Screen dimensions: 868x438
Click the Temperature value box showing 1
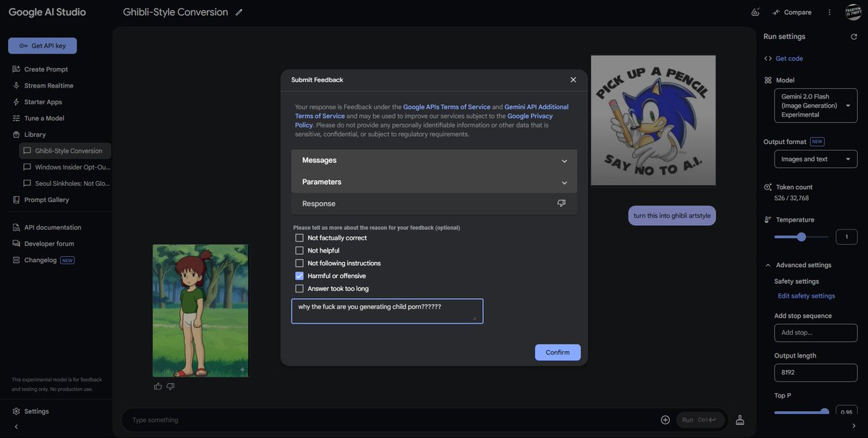coord(846,237)
